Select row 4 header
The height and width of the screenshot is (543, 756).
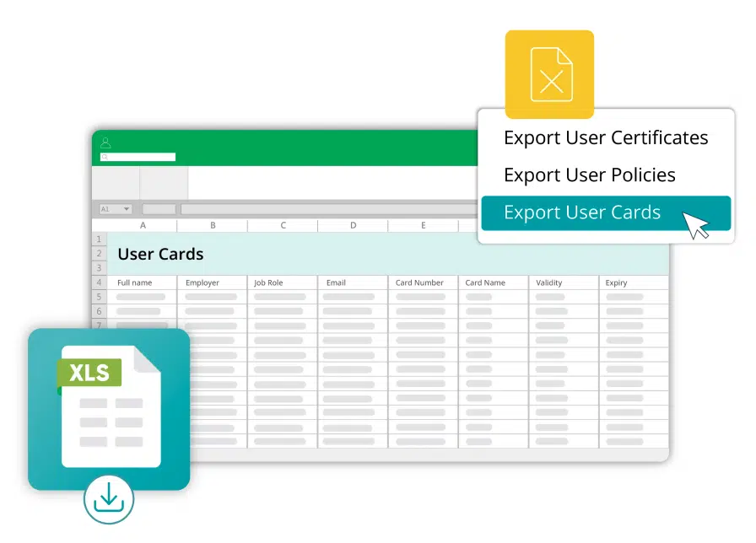[x=100, y=282]
